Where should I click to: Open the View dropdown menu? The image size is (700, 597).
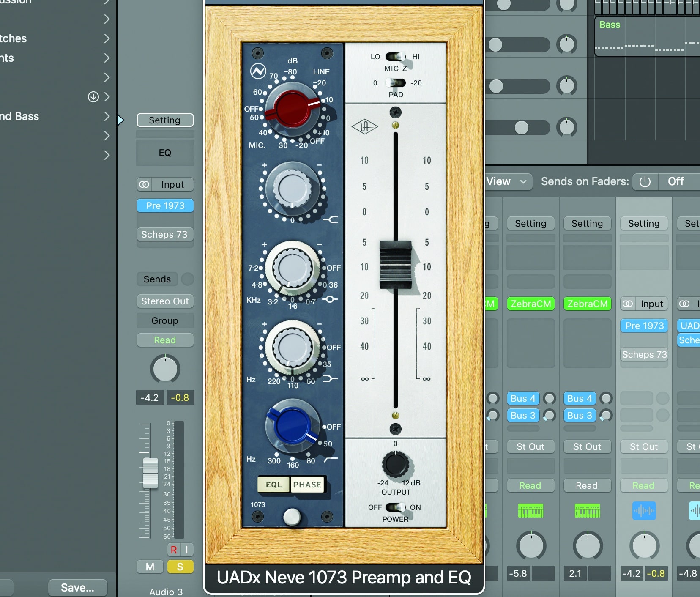point(509,181)
